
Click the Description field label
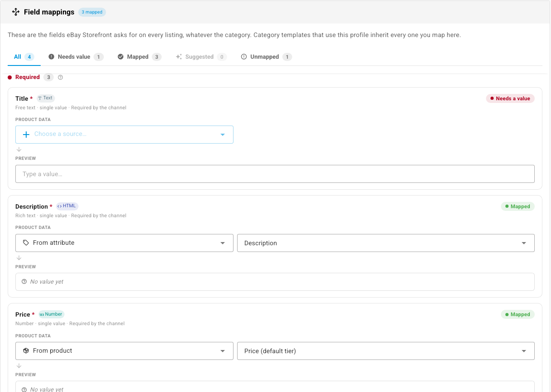click(x=32, y=206)
